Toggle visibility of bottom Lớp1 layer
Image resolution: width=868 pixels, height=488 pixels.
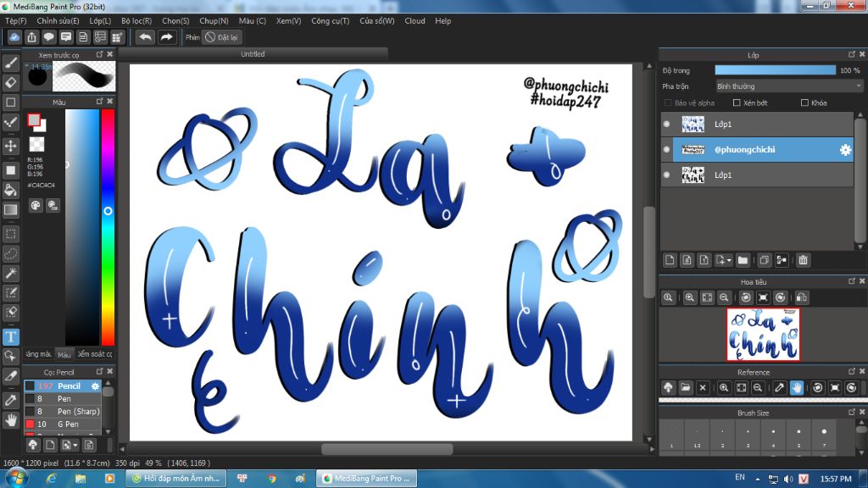(x=666, y=175)
